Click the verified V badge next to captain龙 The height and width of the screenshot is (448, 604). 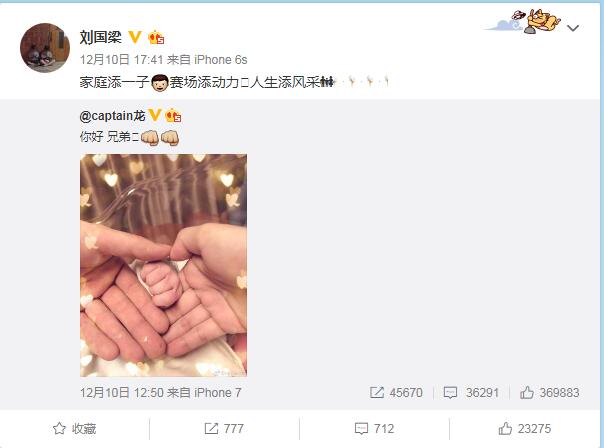155,115
